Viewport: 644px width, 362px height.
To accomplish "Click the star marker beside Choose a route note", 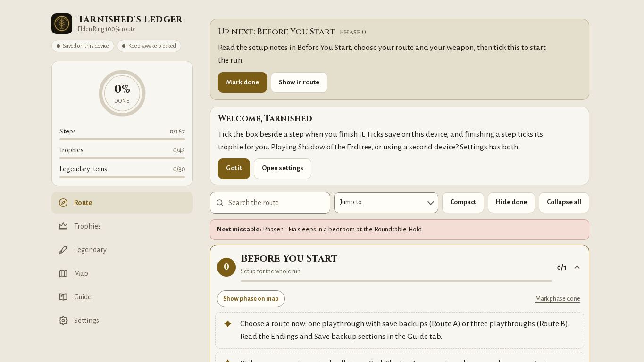I will coord(228,324).
